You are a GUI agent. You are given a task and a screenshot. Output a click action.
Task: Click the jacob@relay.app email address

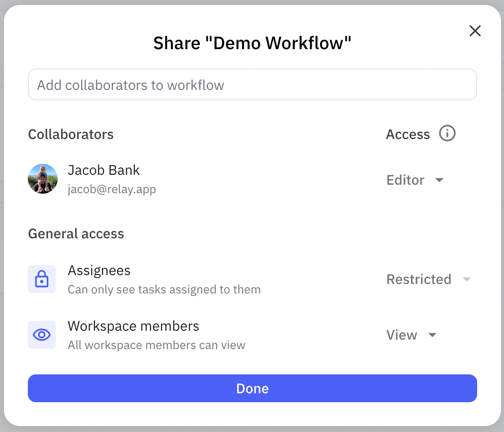tap(112, 189)
